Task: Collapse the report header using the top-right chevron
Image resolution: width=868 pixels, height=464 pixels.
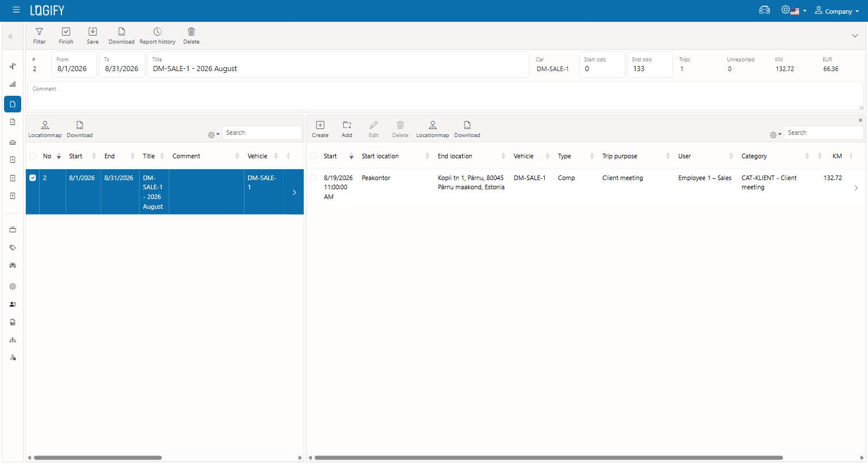Action: [x=855, y=36]
